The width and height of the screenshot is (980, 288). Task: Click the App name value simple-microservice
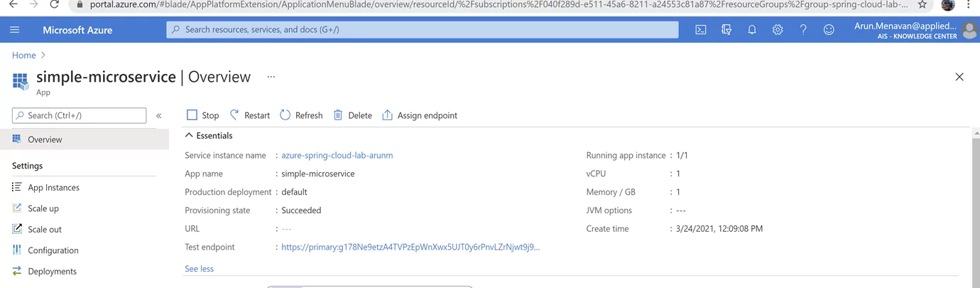point(318,174)
